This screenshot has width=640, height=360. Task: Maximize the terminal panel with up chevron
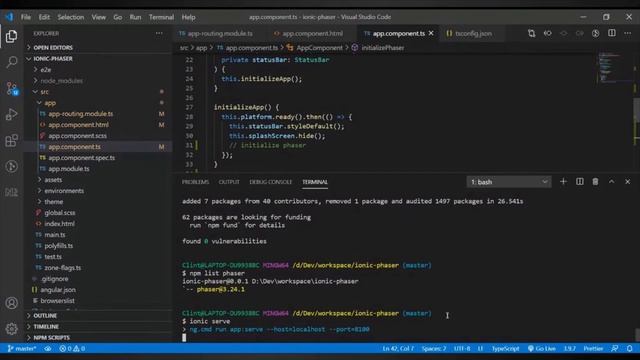click(x=611, y=182)
